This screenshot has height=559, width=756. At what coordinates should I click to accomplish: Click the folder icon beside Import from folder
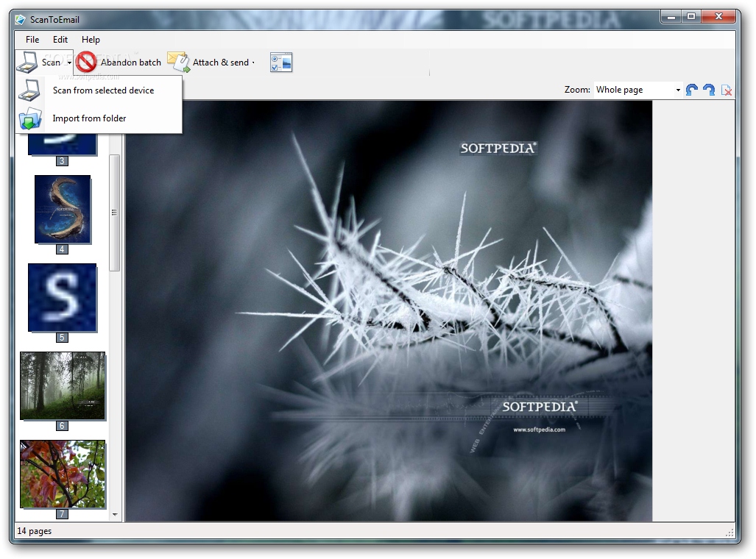(x=29, y=118)
